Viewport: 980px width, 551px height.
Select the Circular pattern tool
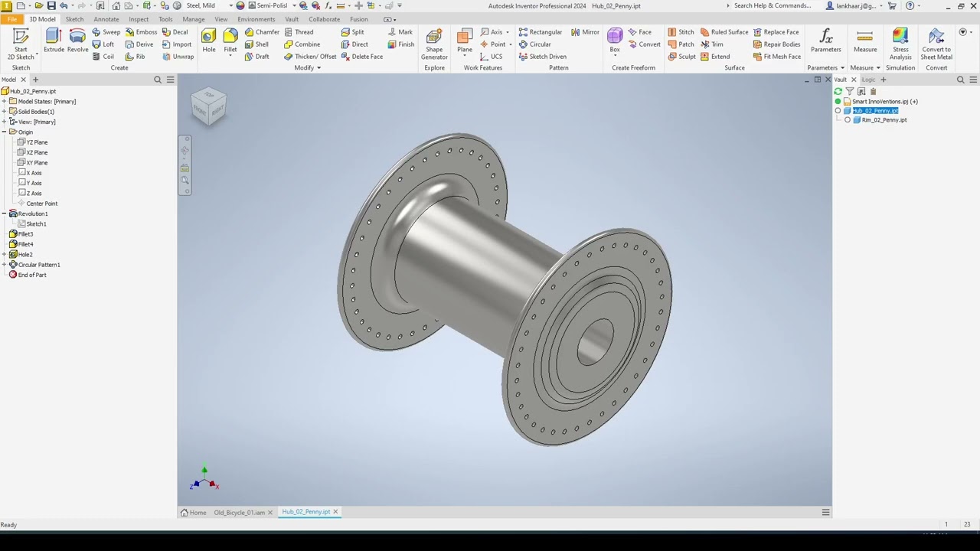534,44
